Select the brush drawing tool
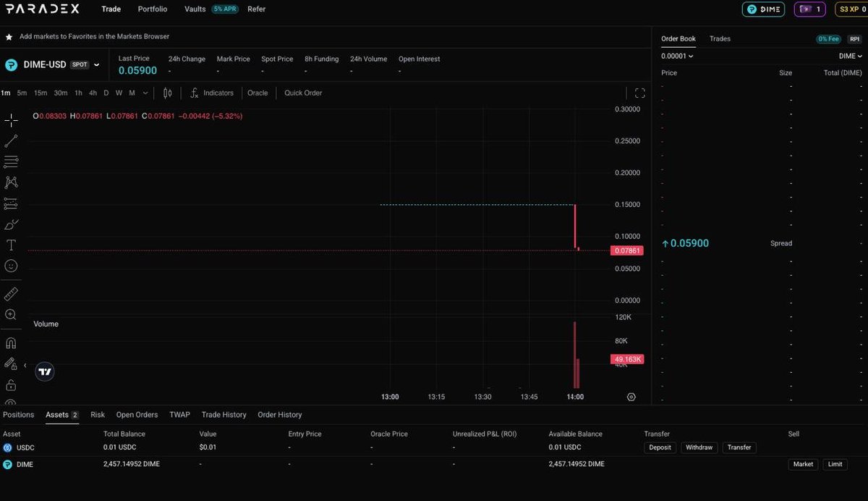The height and width of the screenshot is (501, 868). pos(11,224)
